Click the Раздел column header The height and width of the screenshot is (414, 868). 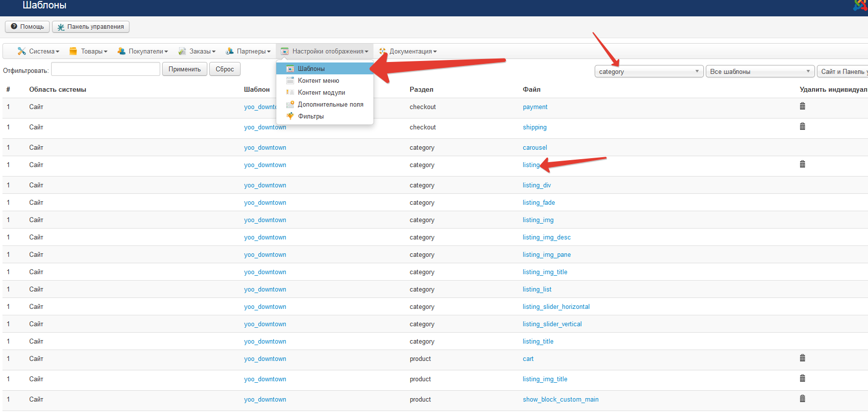[x=422, y=90]
